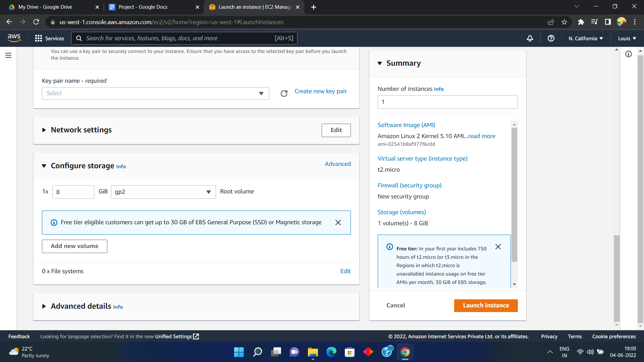
Task: Click the AWS help question mark icon
Action: [x=551, y=38]
